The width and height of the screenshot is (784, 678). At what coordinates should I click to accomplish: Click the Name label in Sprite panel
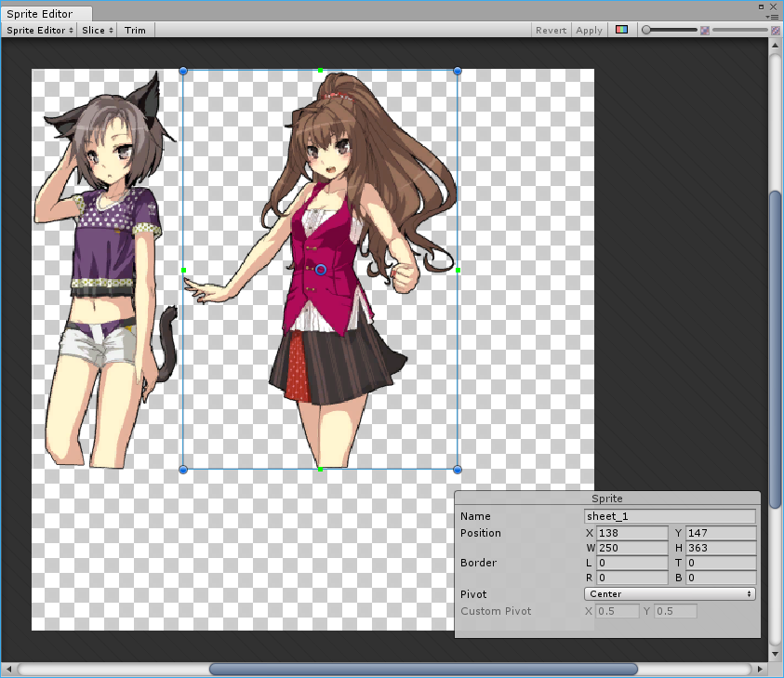click(475, 516)
